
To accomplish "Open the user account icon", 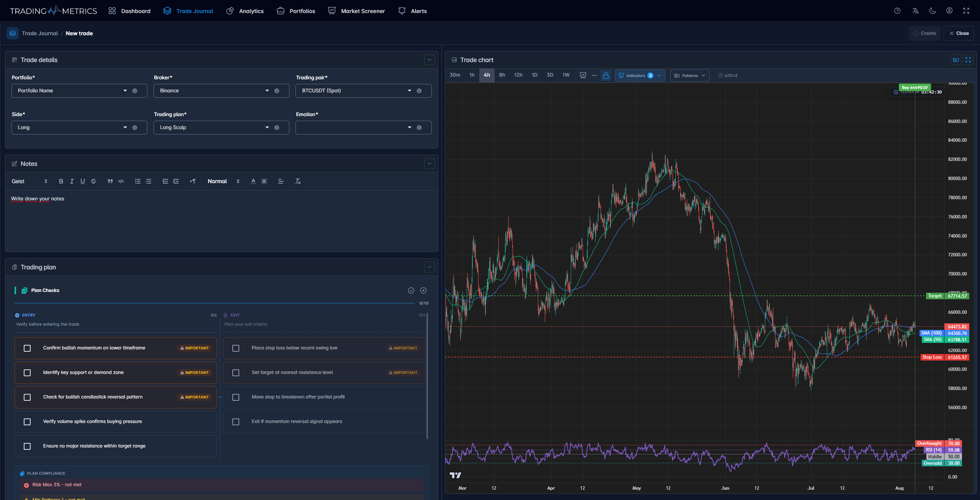I will (x=949, y=11).
